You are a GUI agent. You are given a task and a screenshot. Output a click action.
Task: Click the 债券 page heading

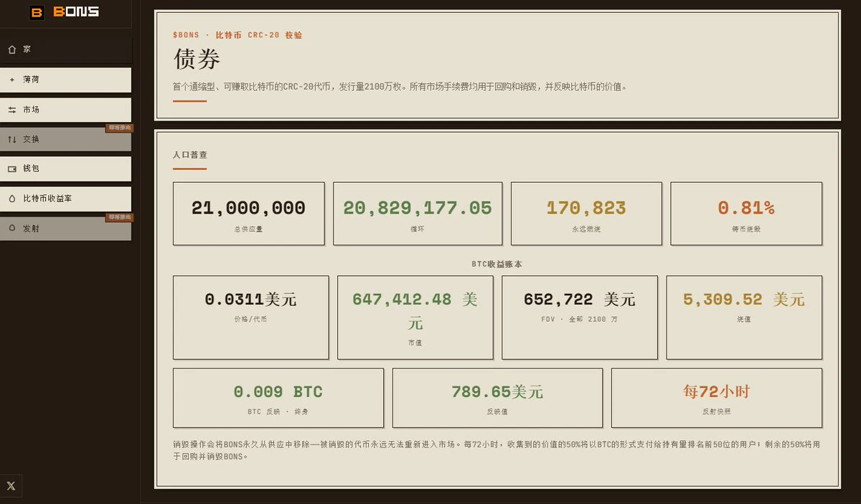click(x=197, y=60)
